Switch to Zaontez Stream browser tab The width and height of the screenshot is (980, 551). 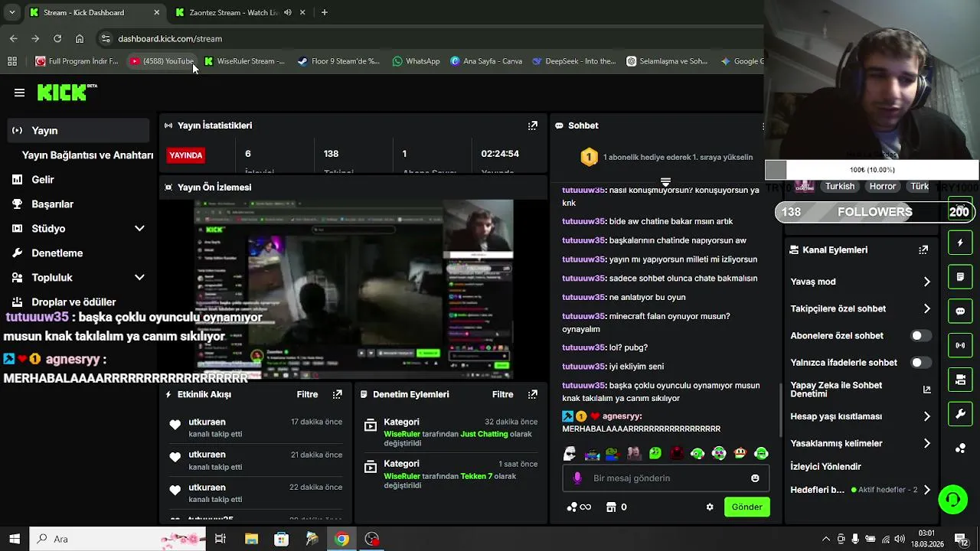[x=234, y=12]
